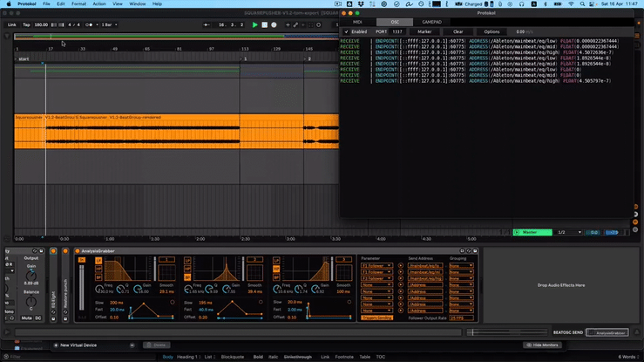Toggle the Follow playback icon
This screenshot has height=362, width=644.
click(207, 24)
